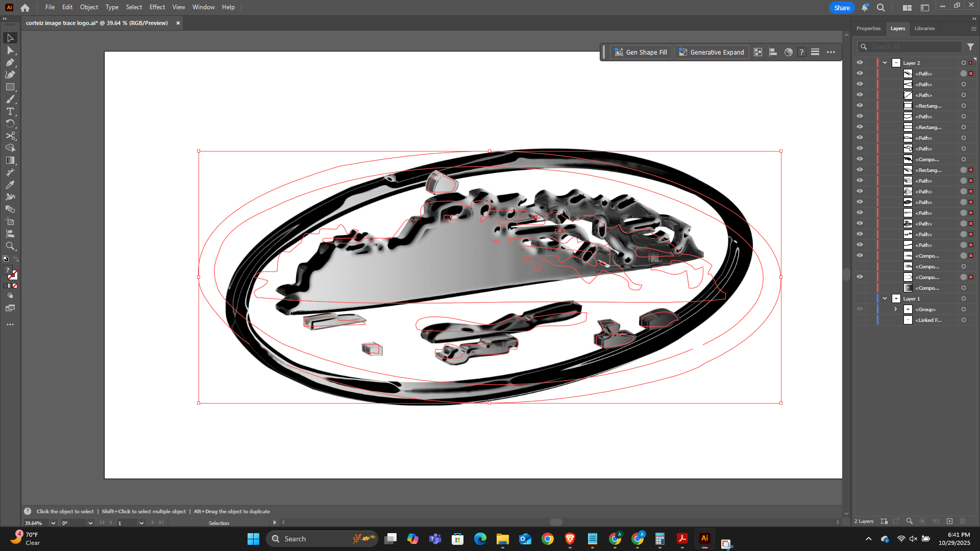Click the Gen Shape Fill button
Viewport: 980px width, 551px height.
641,52
